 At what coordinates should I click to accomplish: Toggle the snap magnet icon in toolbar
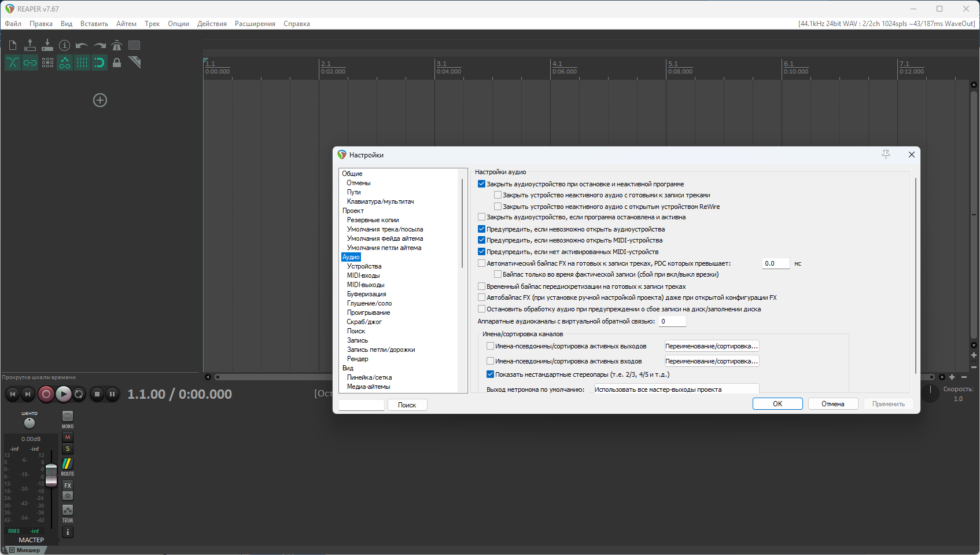tap(100, 63)
